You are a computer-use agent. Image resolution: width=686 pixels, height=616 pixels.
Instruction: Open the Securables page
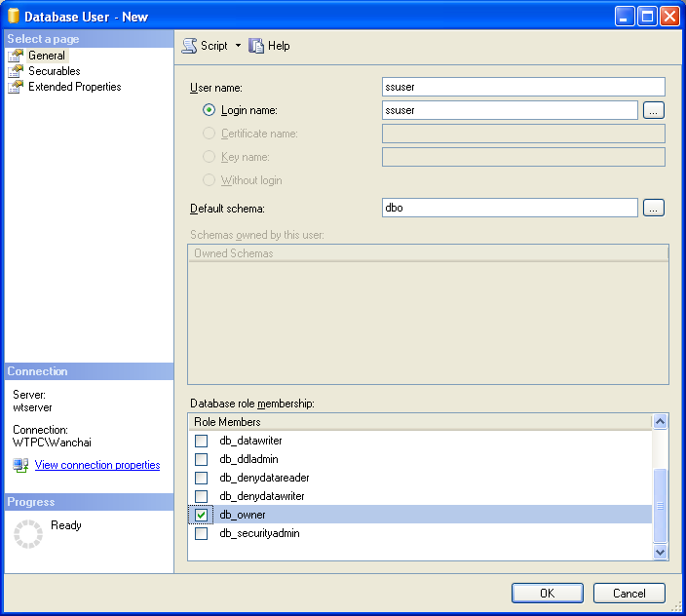[x=55, y=71]
